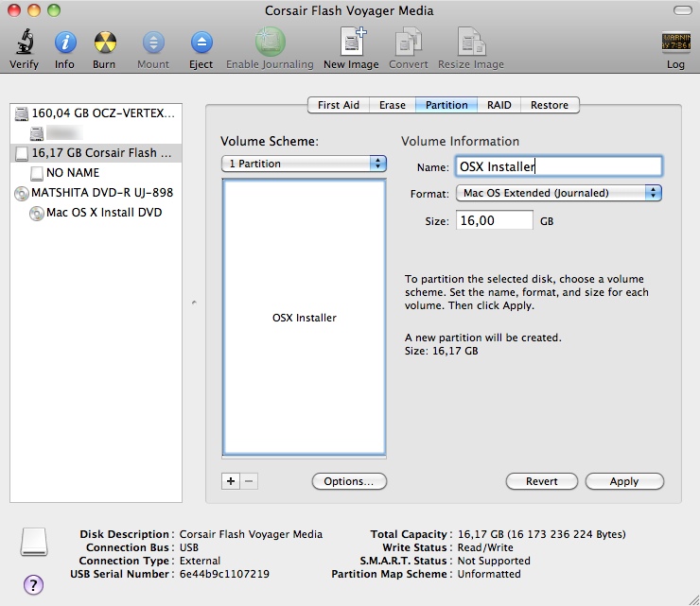Select MATSHITA DVD-R UJ-898 row
The height and width of the screenshot is (606, 700).
coord(96,193)
